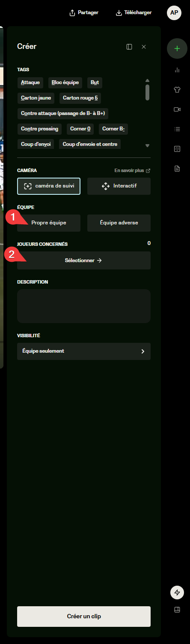Click the lightning bolt icon

[177, 593]
